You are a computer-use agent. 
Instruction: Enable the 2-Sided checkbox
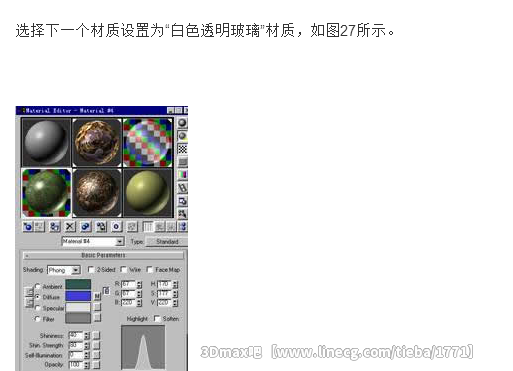tap(91, 269)
